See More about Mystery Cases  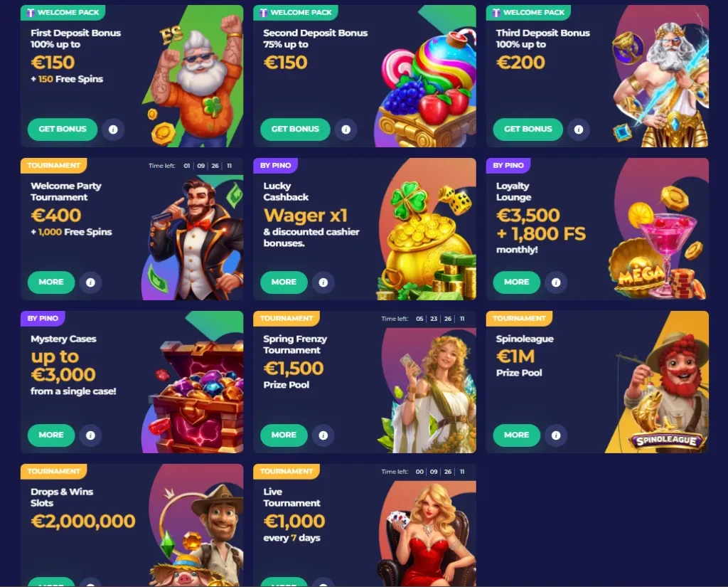(x=51, y=435)
